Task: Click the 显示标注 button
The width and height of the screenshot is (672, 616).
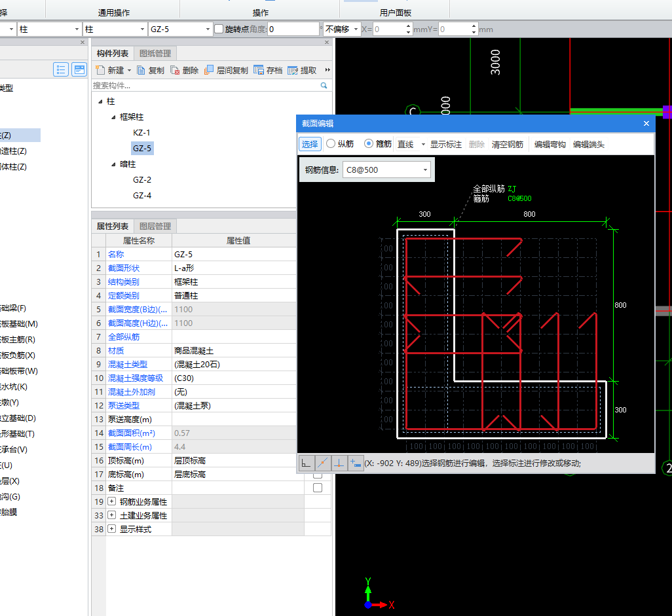Action: 446,145
